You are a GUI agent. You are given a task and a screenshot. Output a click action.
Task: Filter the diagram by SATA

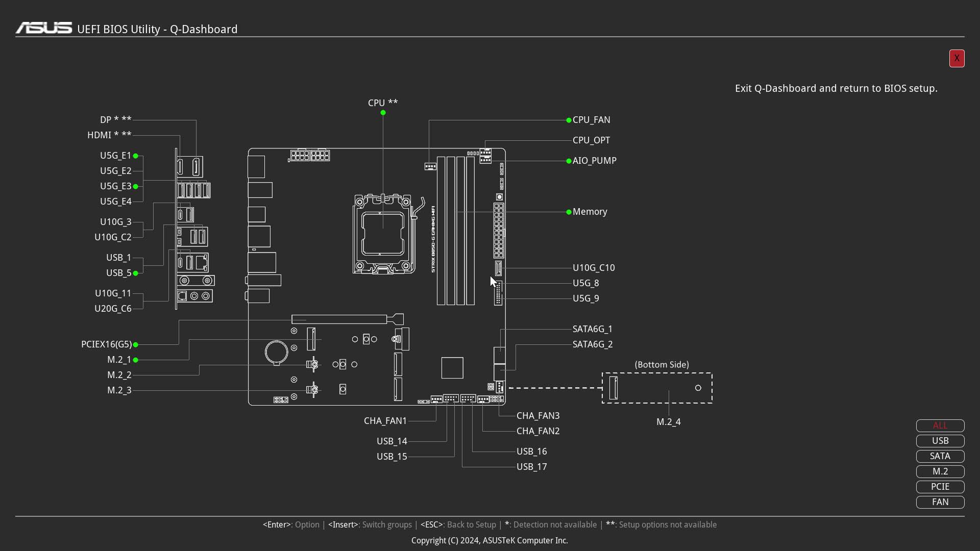tap(940, 456)
